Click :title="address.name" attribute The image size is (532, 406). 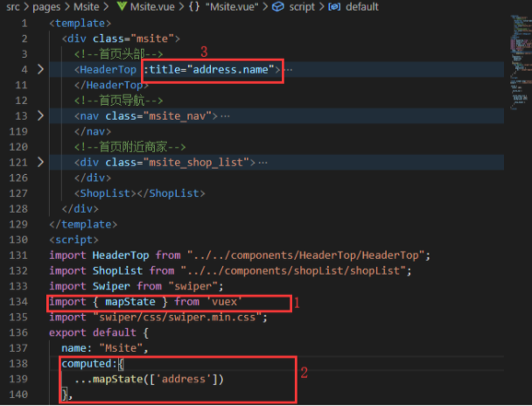click(x=208, y=69)
